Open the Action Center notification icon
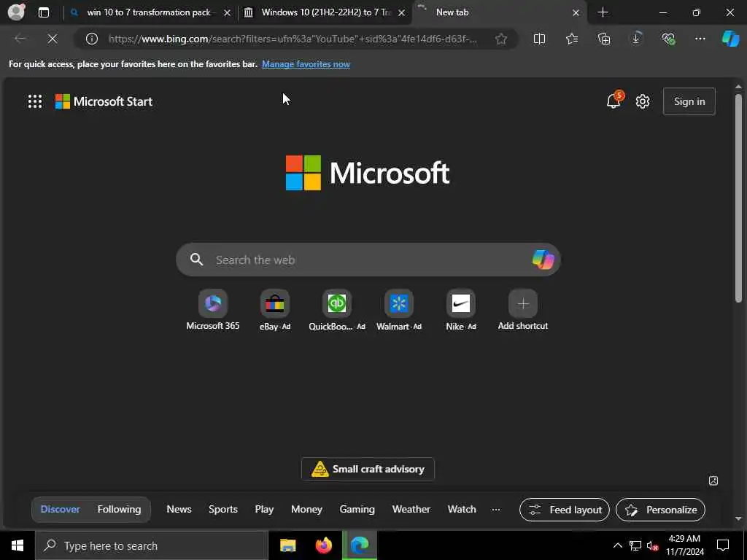Image resolution: width=747 pixels, height=560 pixels. point(723,545)
